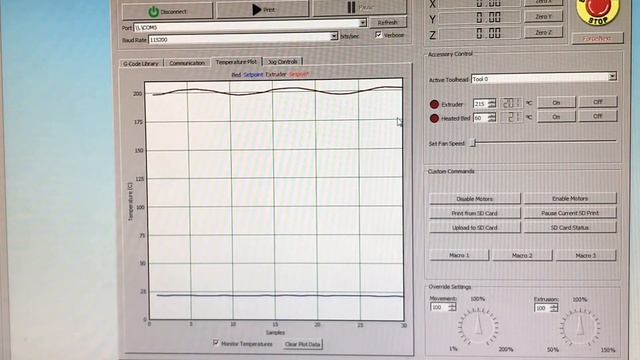Viewport: 640px width, 360px height.
Task: Click the Enable Motors button
Action: click(x=570, y=198)
